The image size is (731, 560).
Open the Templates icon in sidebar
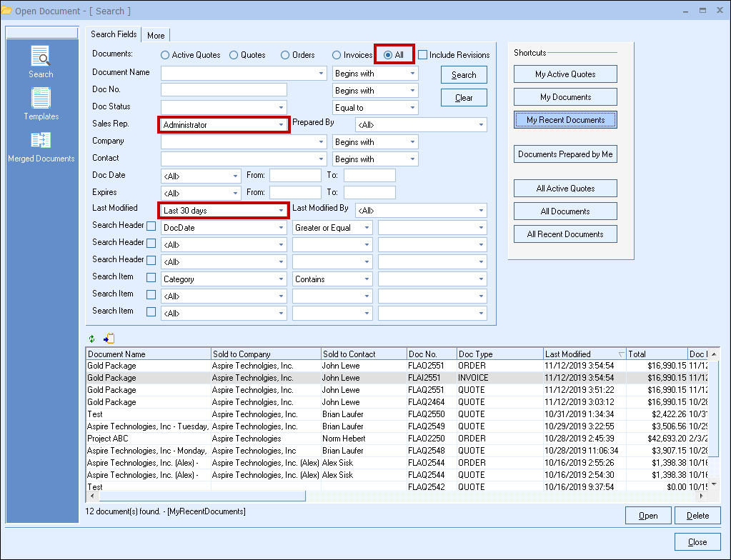tap(41, 99)
